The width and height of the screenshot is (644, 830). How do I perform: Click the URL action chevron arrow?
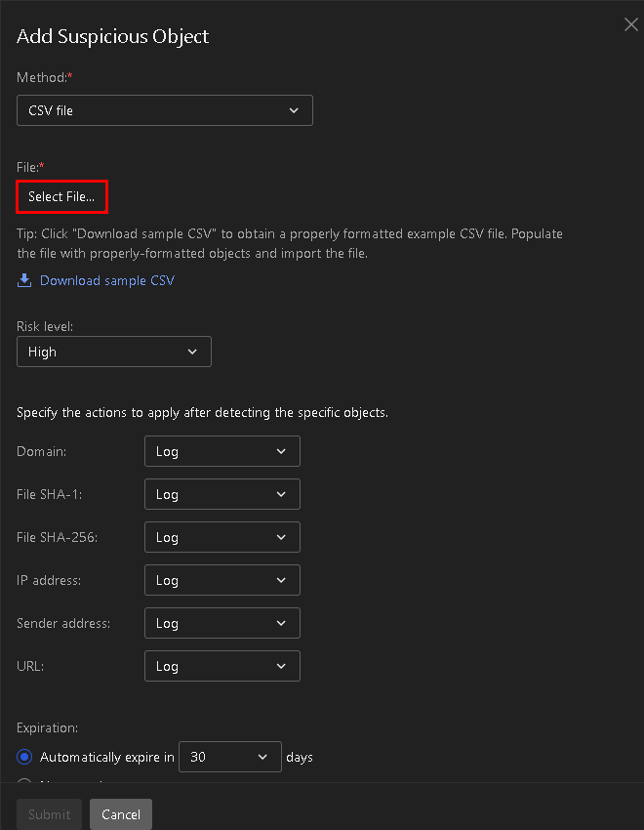click(281, 666)
